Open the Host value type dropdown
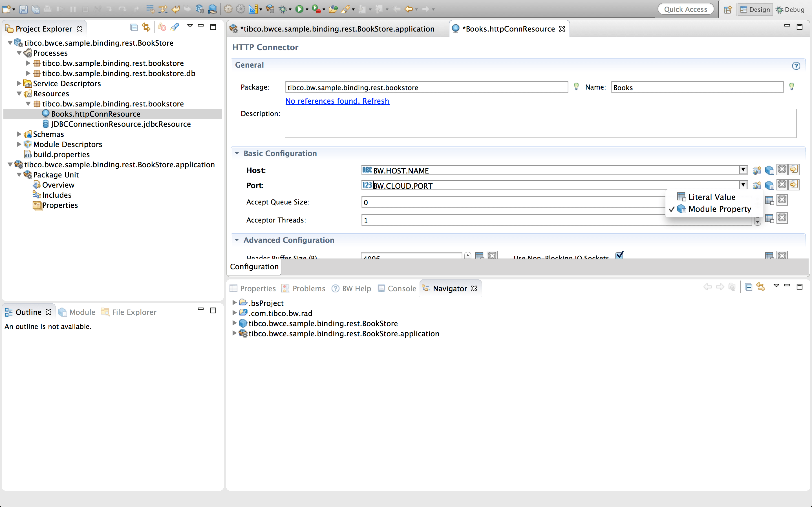This screenshot has height=507, width=812. 743,170
